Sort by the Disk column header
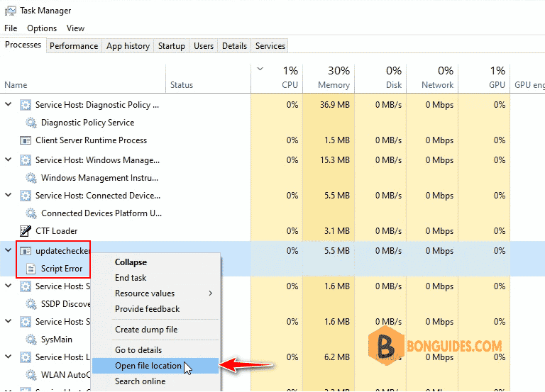545x392 pixels. (x=380, y=79)
